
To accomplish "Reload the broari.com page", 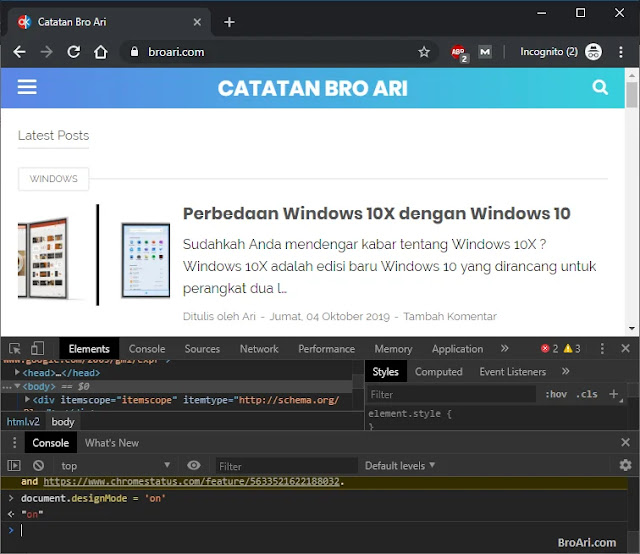I will tap(73, 52).
